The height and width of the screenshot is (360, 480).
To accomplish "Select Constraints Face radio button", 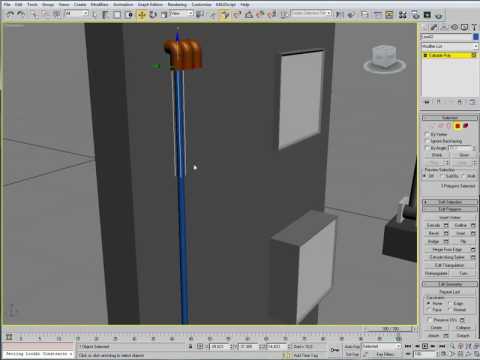I will pyautogui.click(x=429, y=310).
